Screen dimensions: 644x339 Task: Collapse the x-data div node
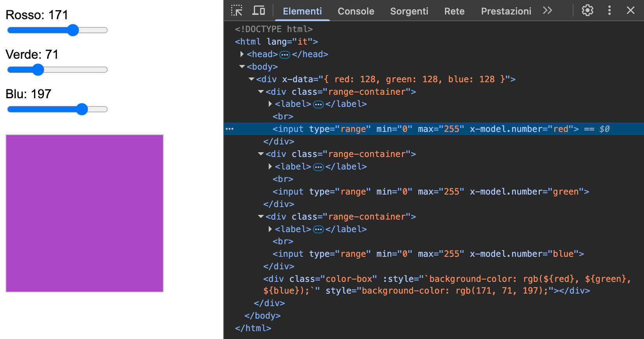(x=251, y=79)
